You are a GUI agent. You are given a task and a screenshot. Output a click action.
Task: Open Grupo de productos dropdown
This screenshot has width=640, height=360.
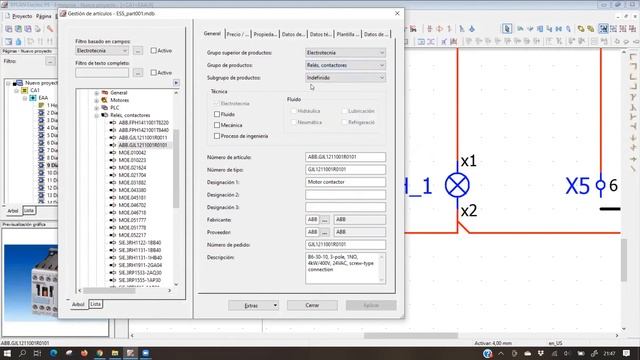point(345,65)
